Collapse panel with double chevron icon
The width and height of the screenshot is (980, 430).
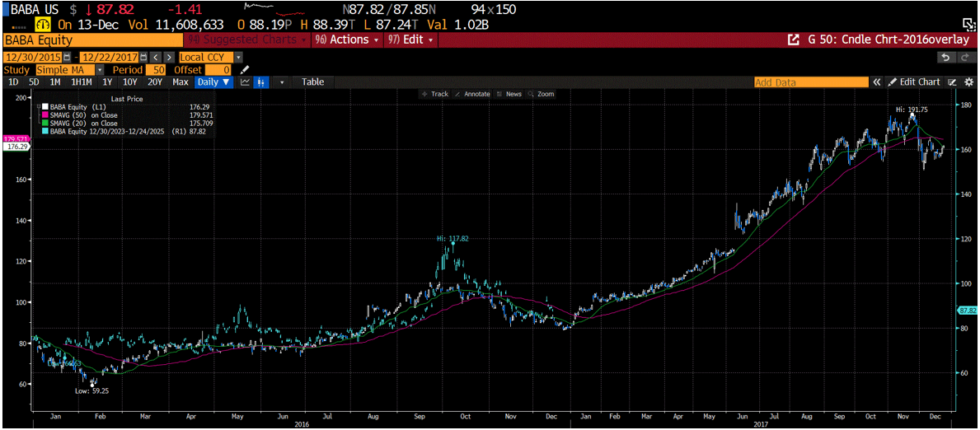(877, 82)
